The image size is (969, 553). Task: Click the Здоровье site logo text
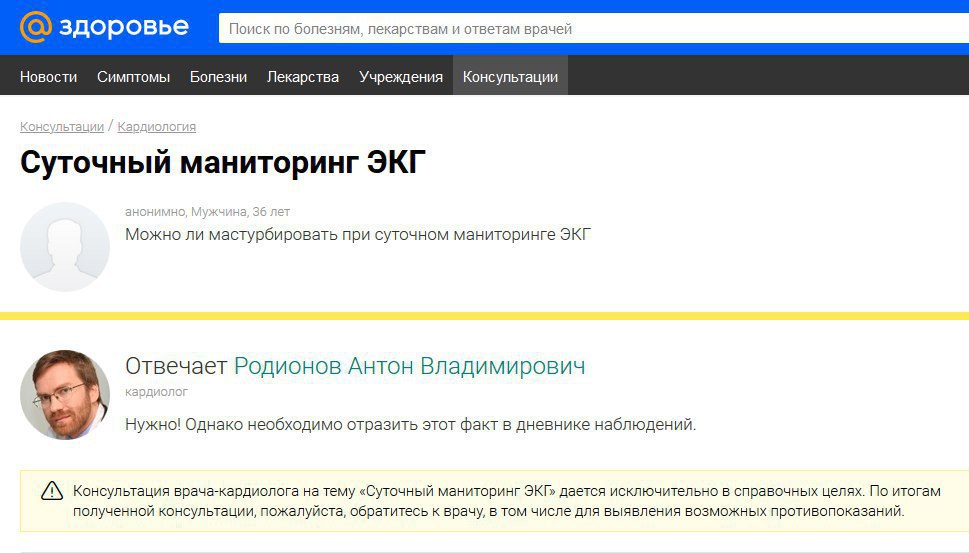124,27
